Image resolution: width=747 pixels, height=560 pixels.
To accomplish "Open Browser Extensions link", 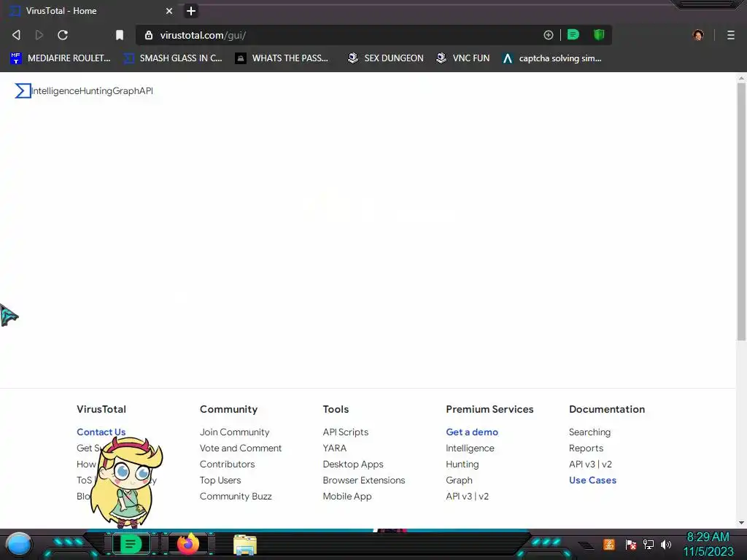I will point(364,480).
